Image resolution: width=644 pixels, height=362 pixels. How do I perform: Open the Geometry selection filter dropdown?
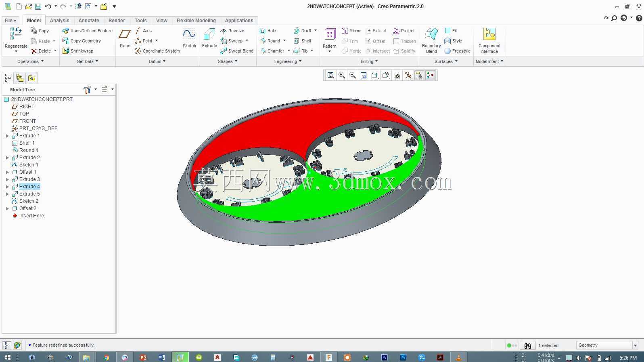[x=635, y=345]
